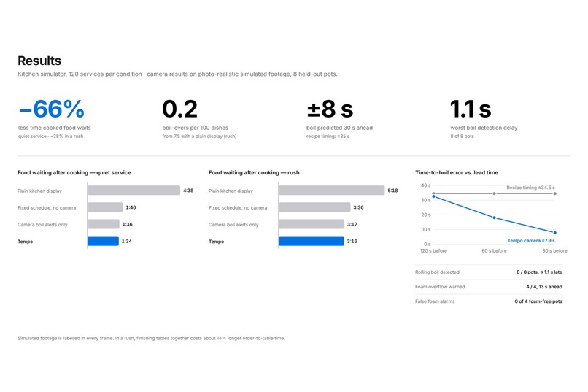Click the blue Tempo bar in rush chart
588x392 pixels.
tap(312, 241)
